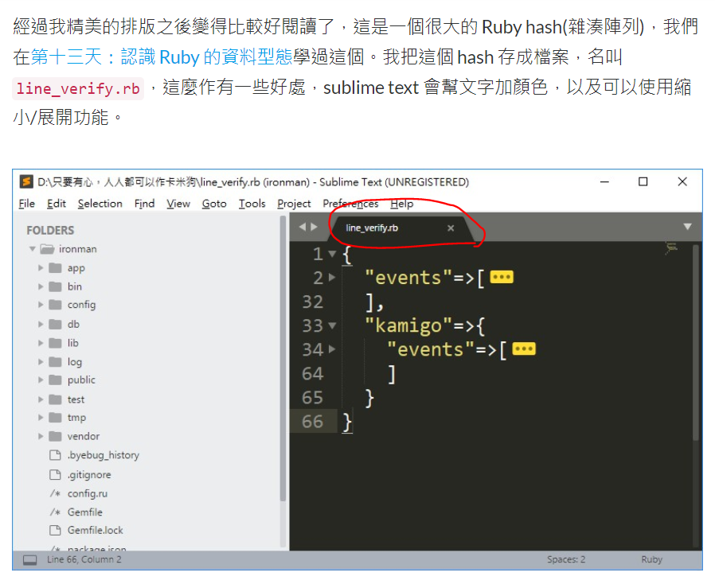Open the View menu

(178, 203)
